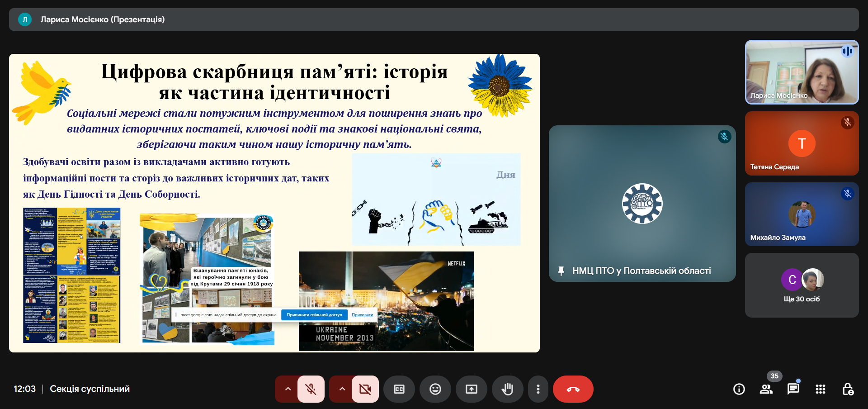This screenshot has width=868, height=409.
Task: Select the pinned НМЦ ПТО у Полтавській області tile
Action: pos(642,204)
